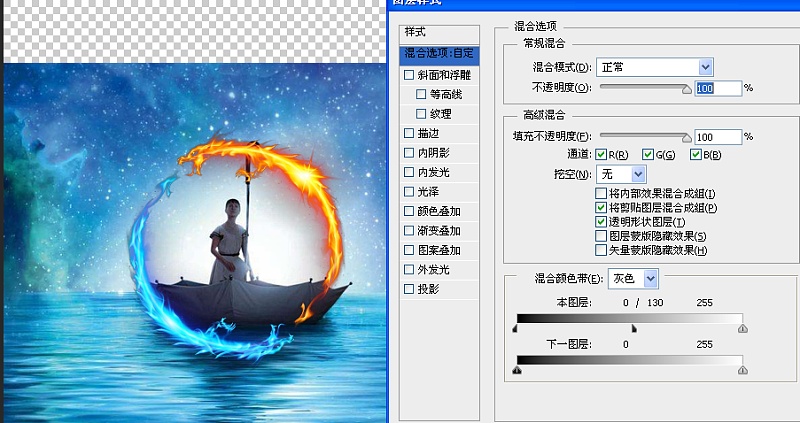The height and width of the screenshot is (423, 800).
Task: Open the 斜面和浮雕 style settings
Action: pos(444,76)
